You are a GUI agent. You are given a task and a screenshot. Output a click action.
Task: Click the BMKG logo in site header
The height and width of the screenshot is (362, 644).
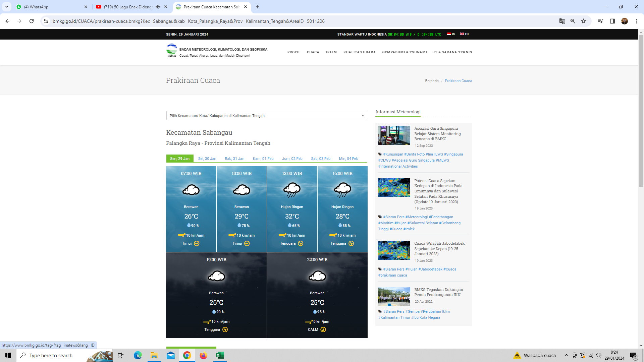click(x=171, y=50)
